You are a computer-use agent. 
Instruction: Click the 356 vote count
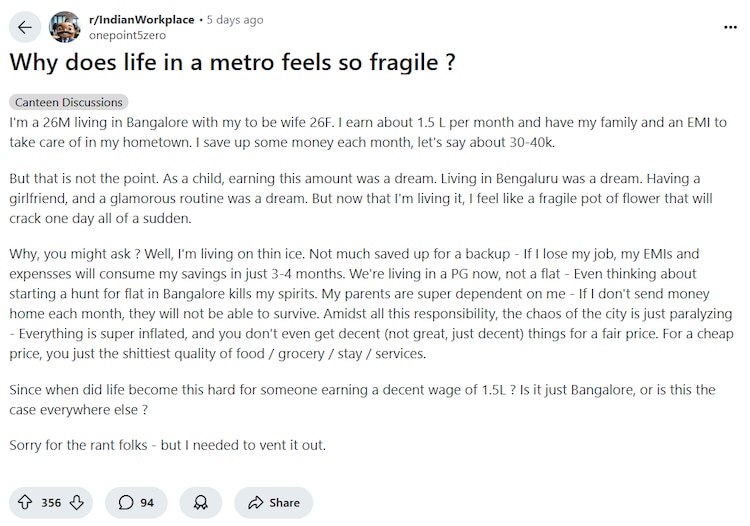click(x=51, y=502)
